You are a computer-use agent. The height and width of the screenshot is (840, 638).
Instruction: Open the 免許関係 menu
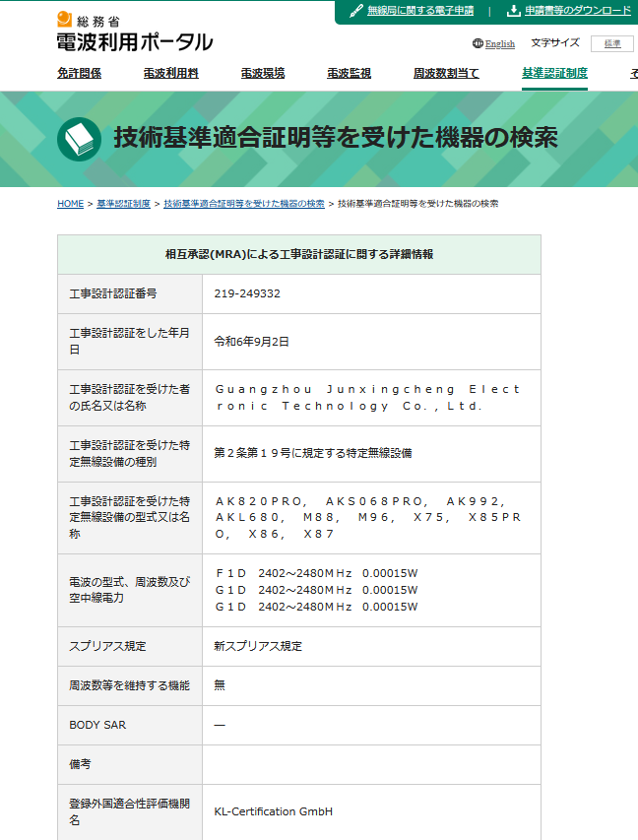[x=79, y=73]
